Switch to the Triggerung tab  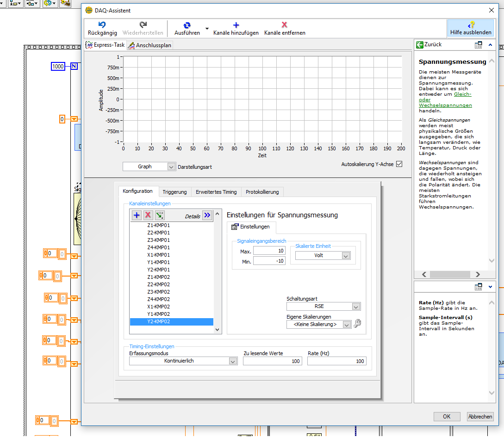(x=174, y=192)
